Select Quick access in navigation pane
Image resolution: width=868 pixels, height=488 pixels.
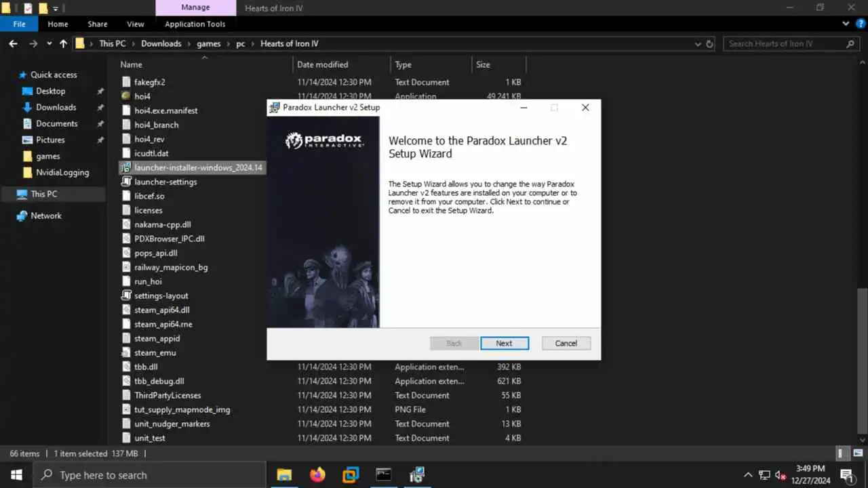[54, 75]
